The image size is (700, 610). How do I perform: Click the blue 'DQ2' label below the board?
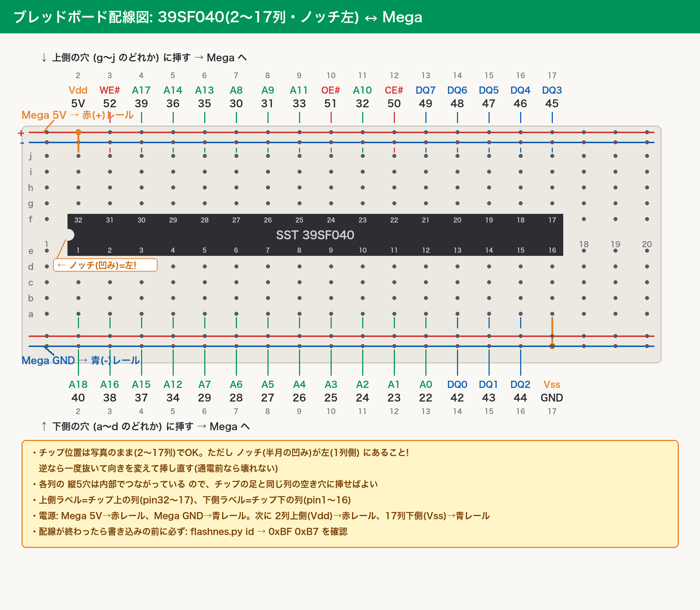[x=520, y=384]
